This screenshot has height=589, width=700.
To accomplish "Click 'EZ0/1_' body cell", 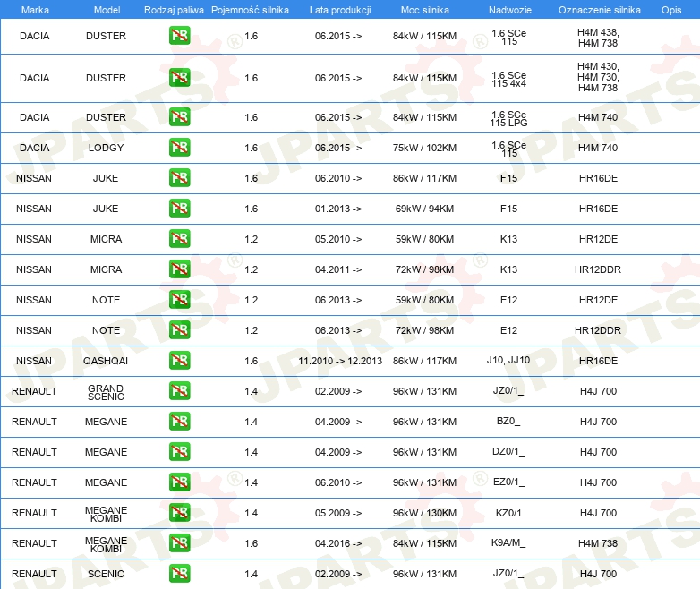I will click(x=508, y=482).
